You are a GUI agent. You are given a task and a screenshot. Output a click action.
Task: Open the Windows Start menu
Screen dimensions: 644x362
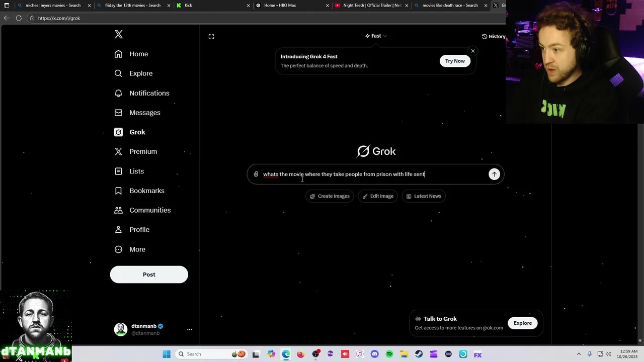pos(167,354)
